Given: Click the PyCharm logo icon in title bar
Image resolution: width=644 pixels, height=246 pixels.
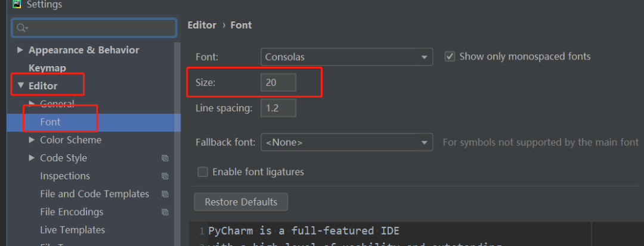Looking at the screenshot, I should 17,4.
